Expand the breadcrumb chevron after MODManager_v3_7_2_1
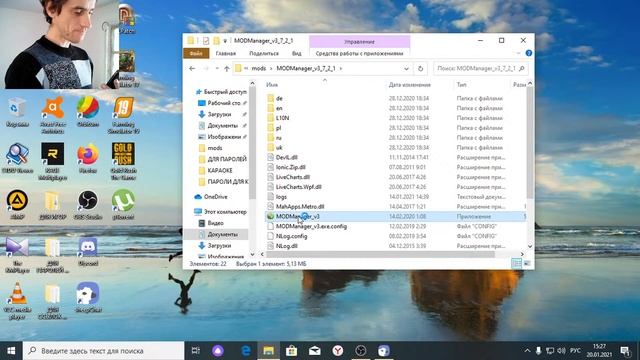The width and height of the screenshot is (640, 360). (x=340, y=69)
